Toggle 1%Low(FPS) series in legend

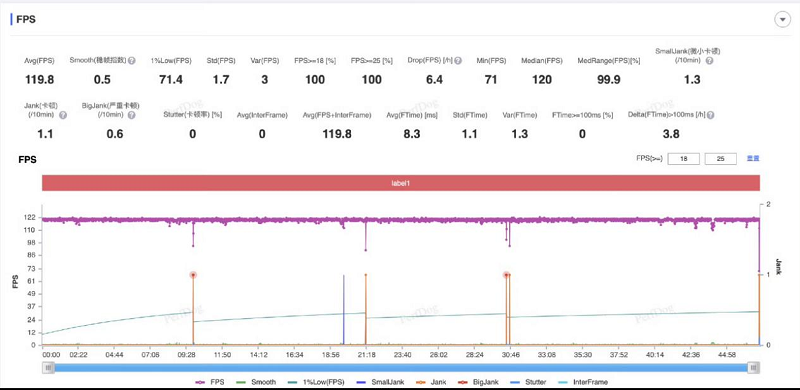click(317, 382)
